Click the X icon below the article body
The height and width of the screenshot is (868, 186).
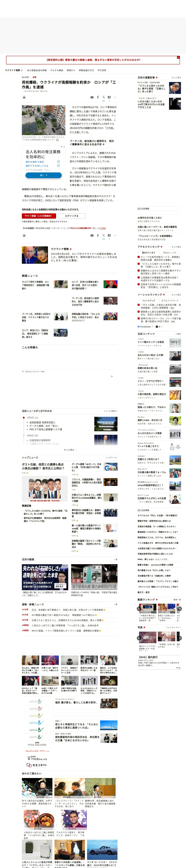104,235
